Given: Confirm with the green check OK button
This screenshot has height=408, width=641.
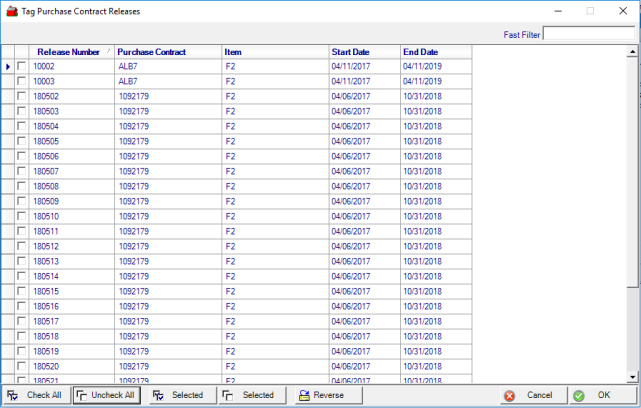Looking at the screenshot, I should (596, 395).
